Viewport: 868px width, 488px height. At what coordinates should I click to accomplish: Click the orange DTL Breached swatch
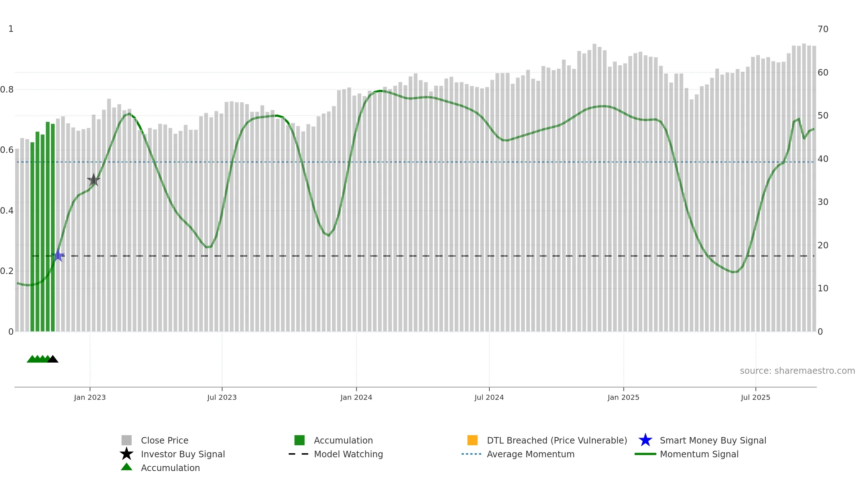[x=472, y=440]
